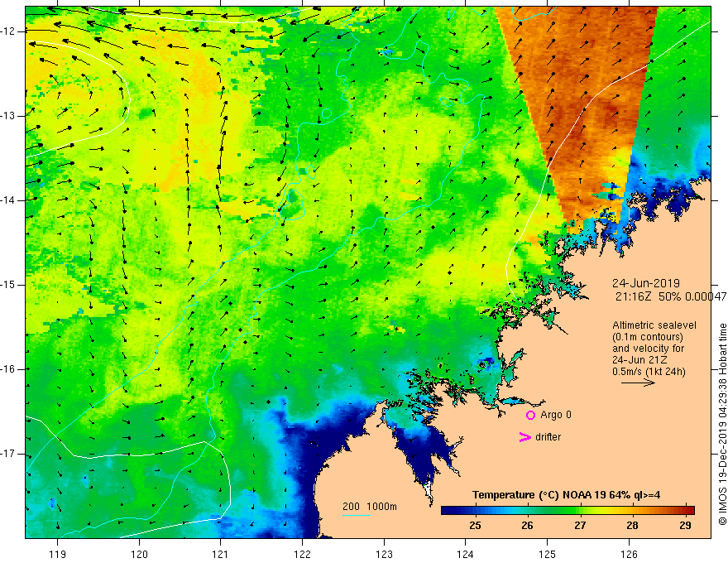
Task: Click the '21:16Z 50% 0.00047' text
Action: point(670,296)
